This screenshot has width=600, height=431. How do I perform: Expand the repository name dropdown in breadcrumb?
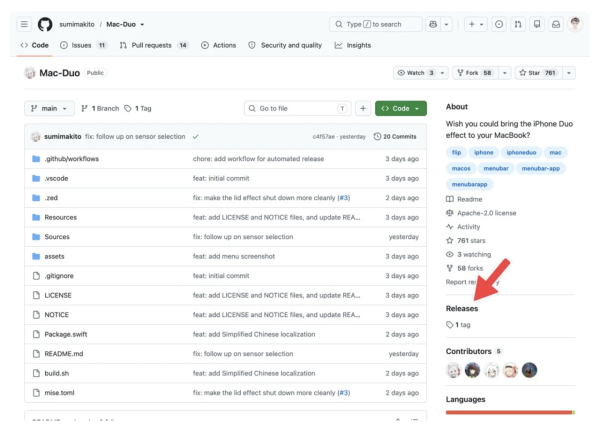pyautogui.click(x=142, y=24)
